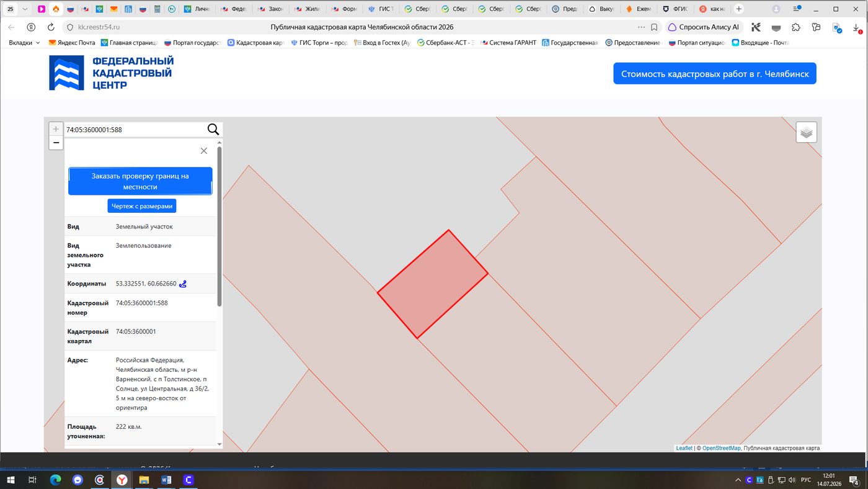This screenshot has height=489, width=868.
Task: Zoom out the map with minus button
Action: point(56,143)
